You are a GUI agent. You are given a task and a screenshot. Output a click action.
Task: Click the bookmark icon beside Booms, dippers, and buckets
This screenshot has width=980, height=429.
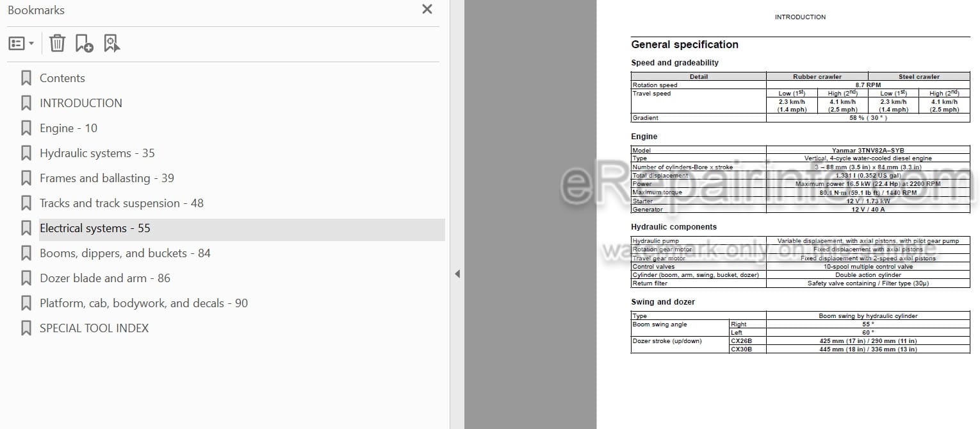click(x=26, y=253)
